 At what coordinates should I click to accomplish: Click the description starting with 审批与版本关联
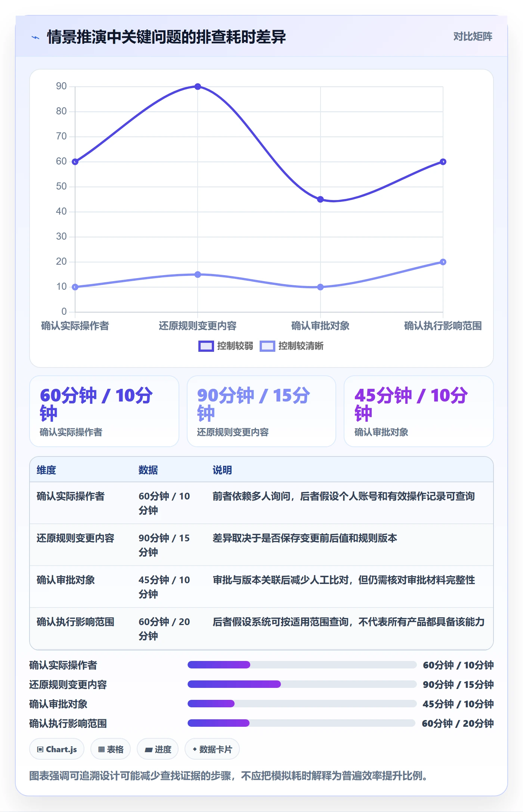coord(344,580)
